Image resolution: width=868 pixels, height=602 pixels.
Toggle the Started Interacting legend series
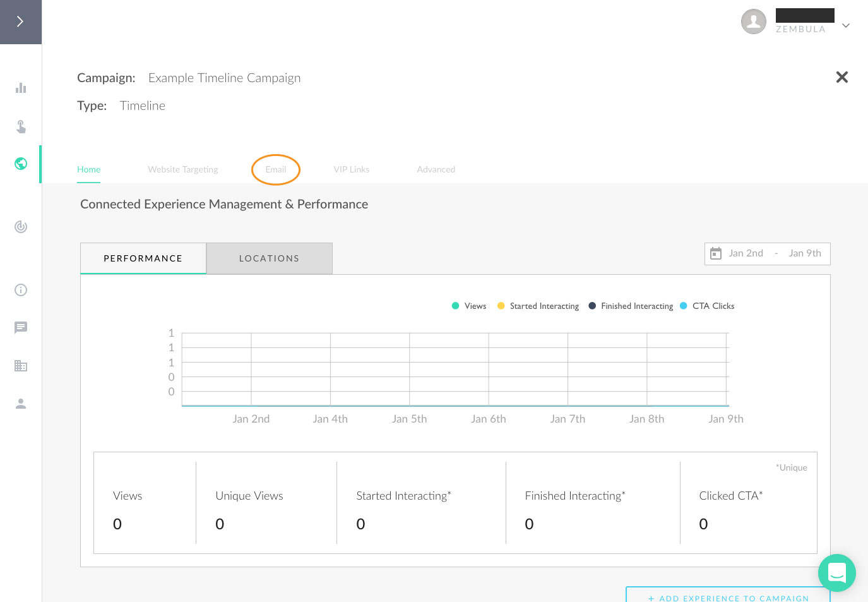538,306
